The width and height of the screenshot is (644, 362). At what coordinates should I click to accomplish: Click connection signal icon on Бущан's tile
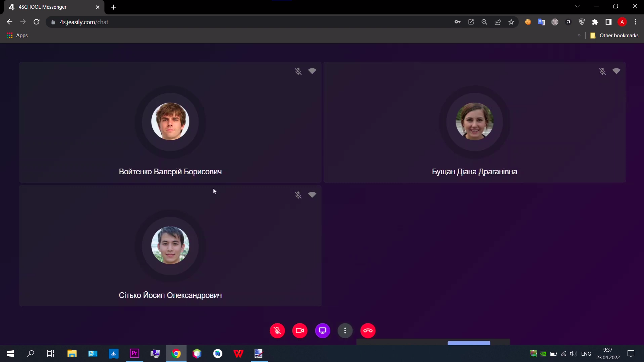pyautogui.click(x=616, y=71)
